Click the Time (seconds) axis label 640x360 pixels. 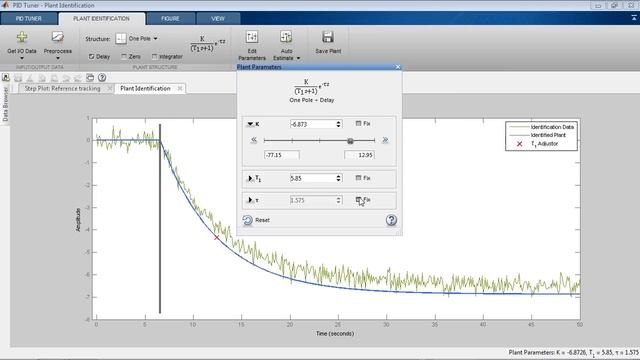(x=335, y=333)
